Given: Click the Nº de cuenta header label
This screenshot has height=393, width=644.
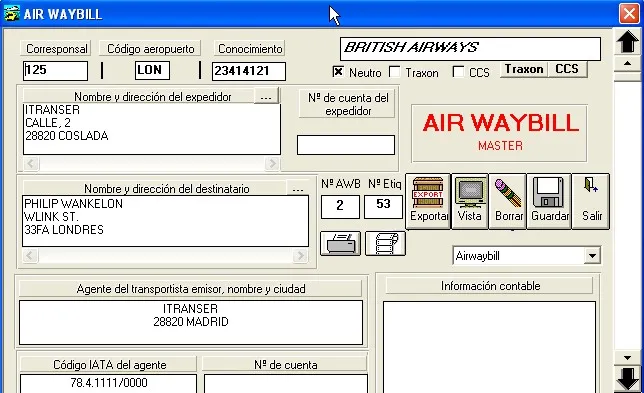Looking at the screenshot, I should [x=285, y=365].
